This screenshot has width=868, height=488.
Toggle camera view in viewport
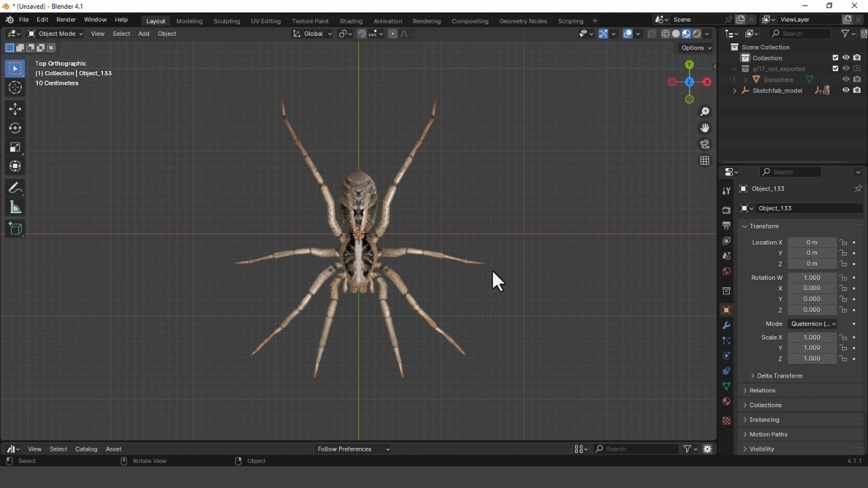[x=705, y=144]
